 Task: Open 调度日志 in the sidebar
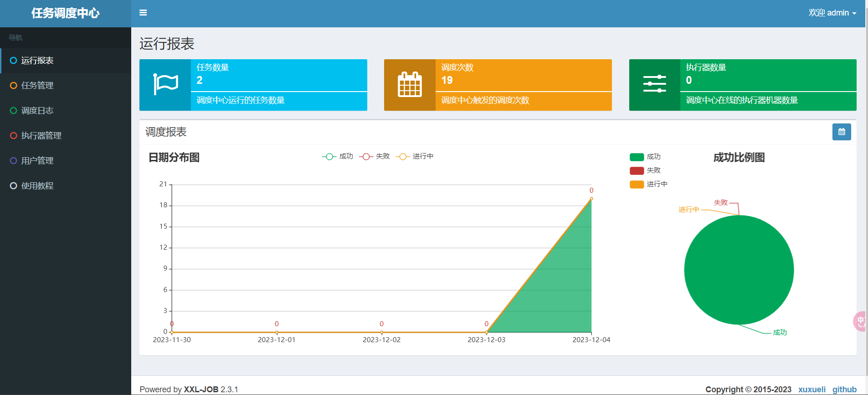click(66, 111)
